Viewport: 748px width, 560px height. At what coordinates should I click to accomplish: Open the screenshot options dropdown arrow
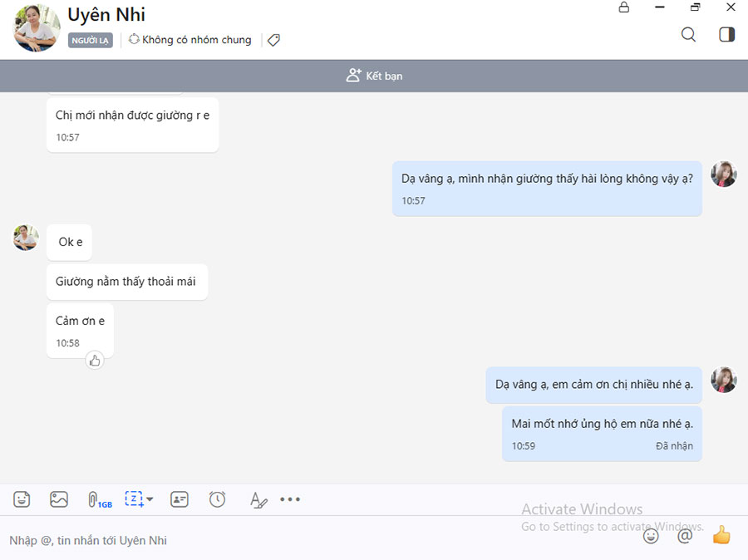[x=150, y=500]
